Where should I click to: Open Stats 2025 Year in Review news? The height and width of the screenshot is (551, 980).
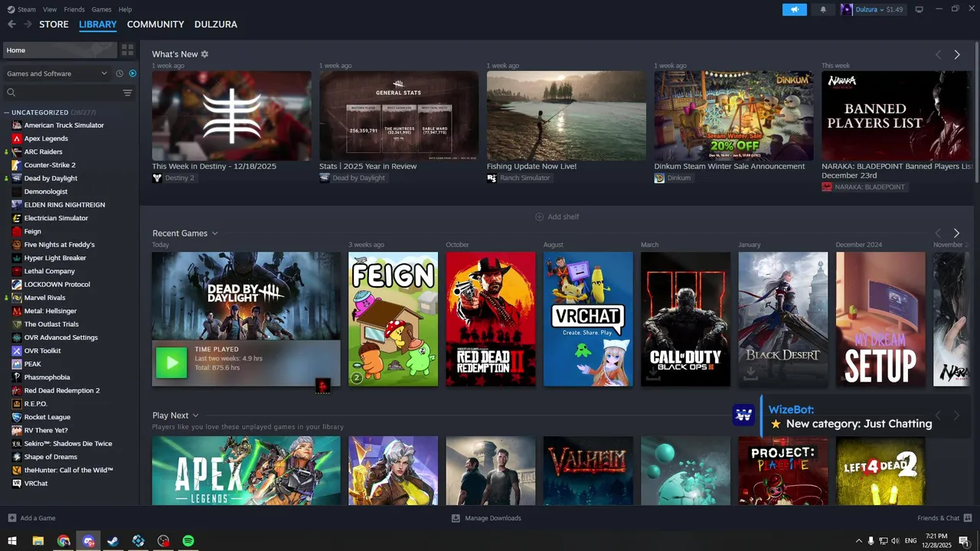(x=399, y=116)
